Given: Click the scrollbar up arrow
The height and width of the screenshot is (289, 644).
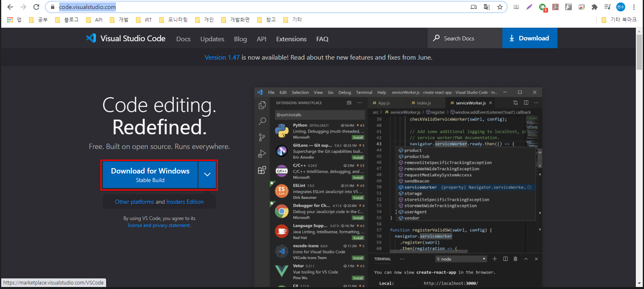Looking at the screenshot, I should tap(639, 31).
